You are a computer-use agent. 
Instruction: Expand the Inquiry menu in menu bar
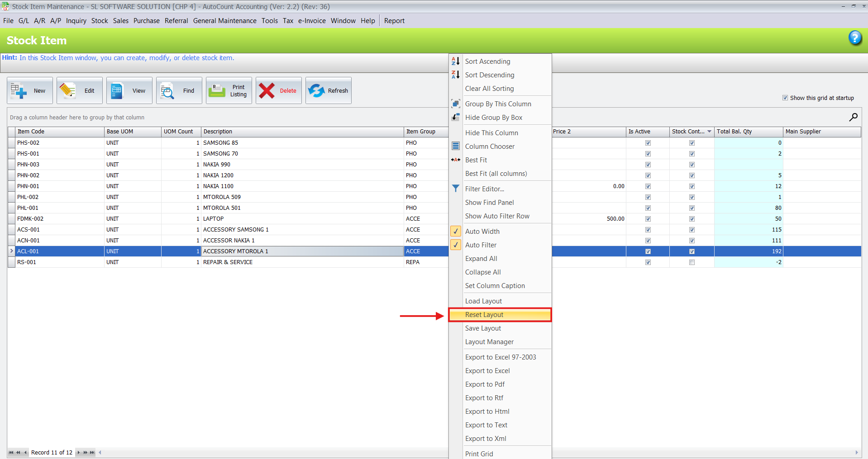click(x=76, y=21)
